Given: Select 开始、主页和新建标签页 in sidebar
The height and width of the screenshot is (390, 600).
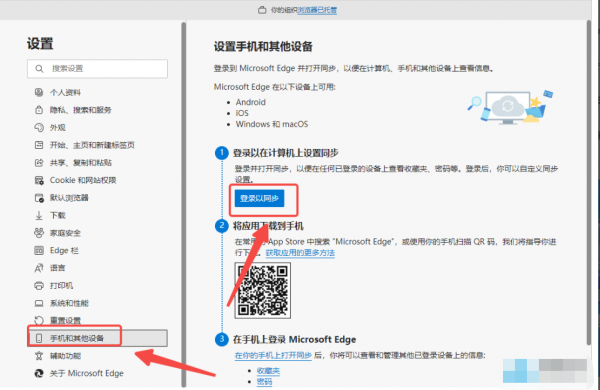Looking at the screenshot, I should click(92, 145).
